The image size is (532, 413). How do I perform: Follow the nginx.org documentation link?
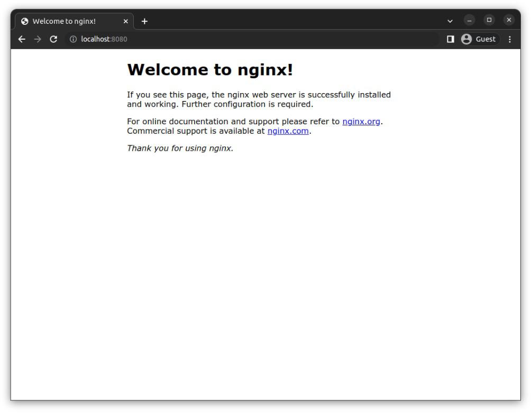(x=362, y=121)
